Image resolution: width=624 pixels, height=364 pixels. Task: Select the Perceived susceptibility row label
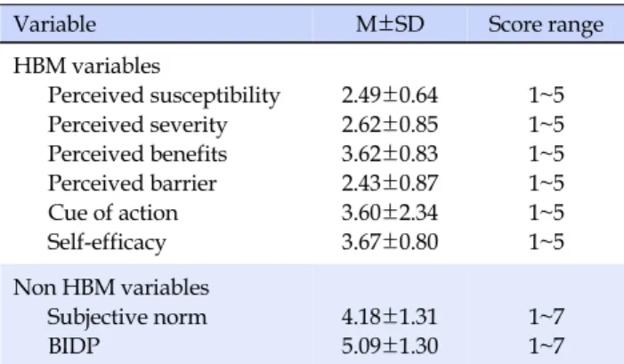(164, 96)
